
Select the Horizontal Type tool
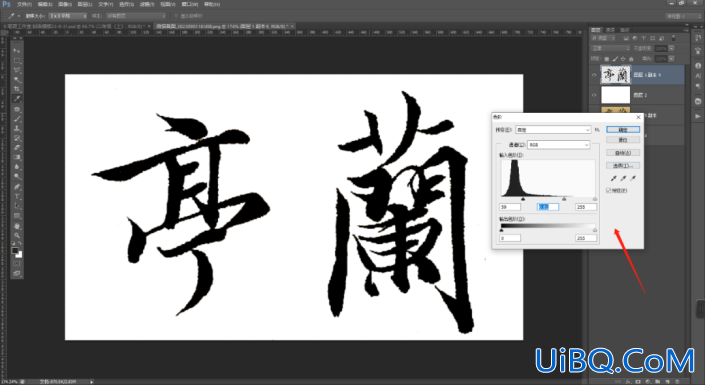point(17,197)
